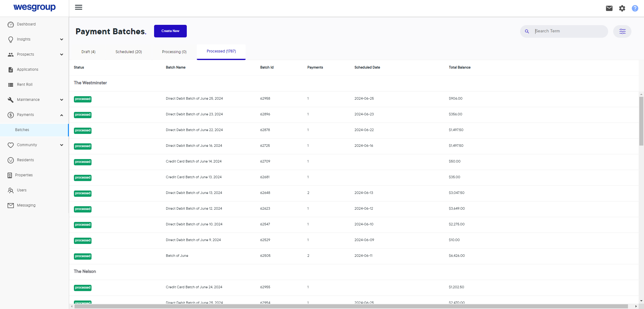The height and width of the screenshot is (309, 644).
Task: Click the Insights lightbulb icon
Action: point(11,40)
